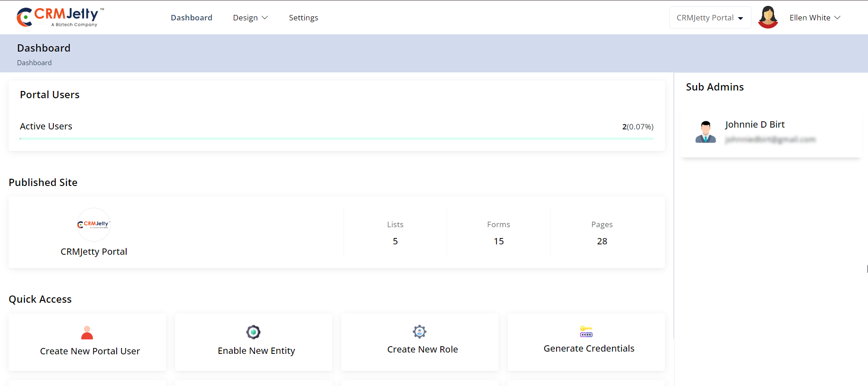Viewport: 868px width, 386px height.
Task: Click the Dashboard breadcrumb link
Action: coord(34,63)
